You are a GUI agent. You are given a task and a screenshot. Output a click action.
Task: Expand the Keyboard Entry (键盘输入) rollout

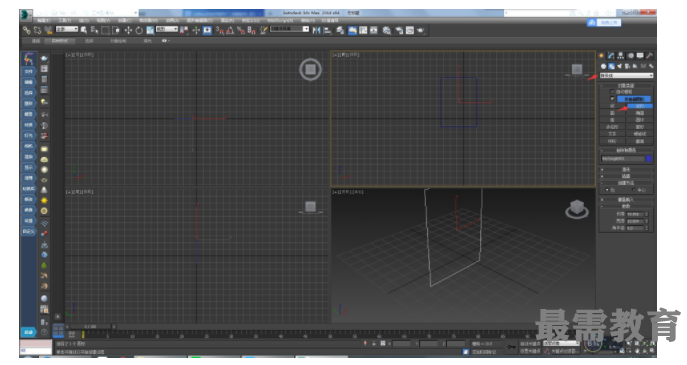627,200
